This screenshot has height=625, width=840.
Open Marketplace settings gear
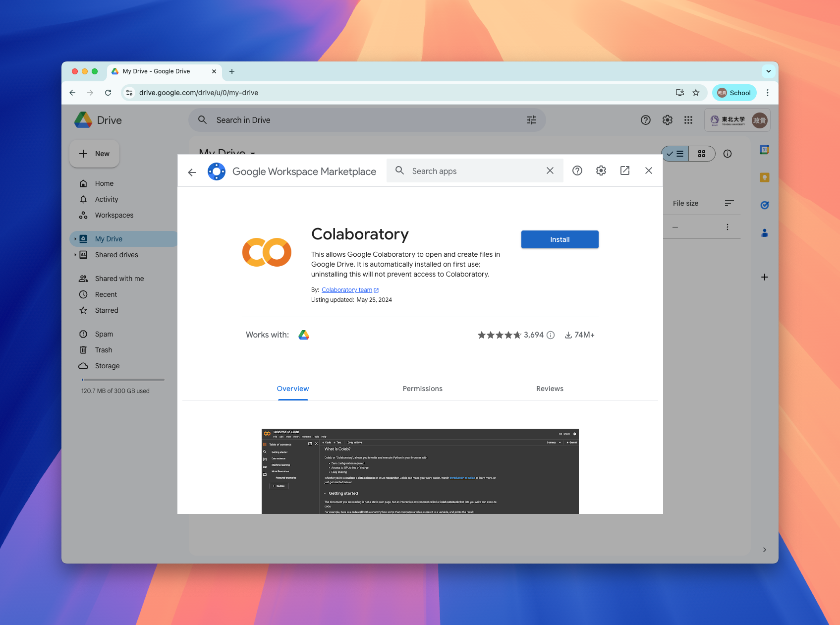click(601, 170)
